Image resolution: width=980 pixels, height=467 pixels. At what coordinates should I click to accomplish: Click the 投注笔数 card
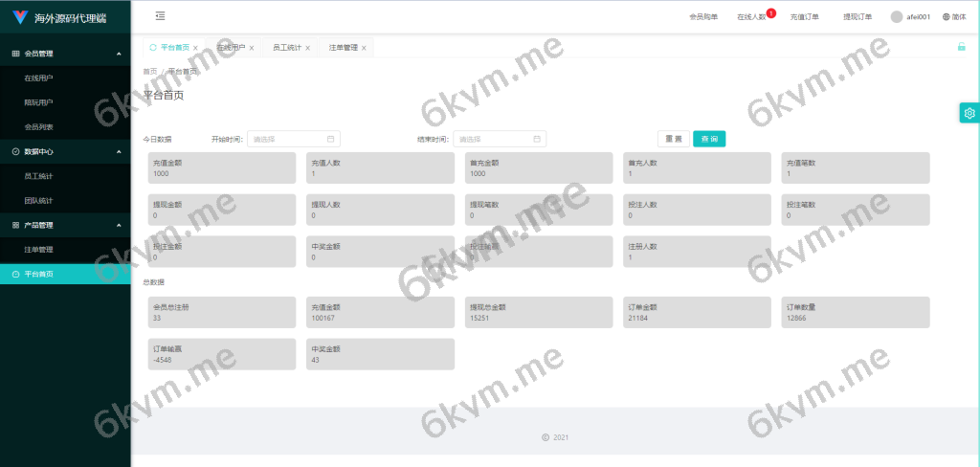[856, 210]
